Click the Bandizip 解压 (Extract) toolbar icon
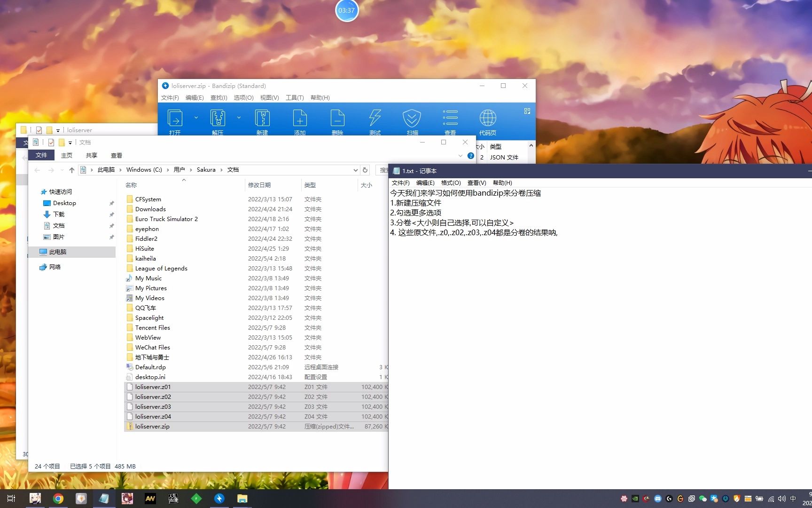The image size is (812, 508). [x=218, y=118]
